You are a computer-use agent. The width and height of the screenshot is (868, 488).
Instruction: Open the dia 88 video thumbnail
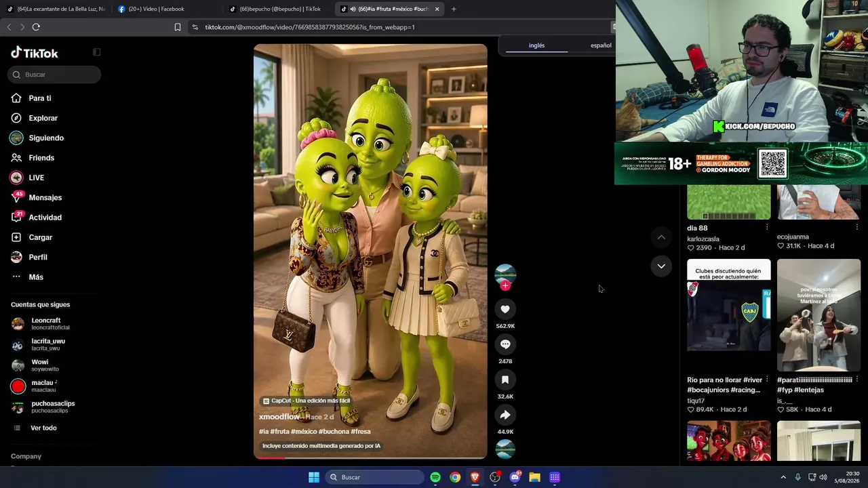pos(729,202)
